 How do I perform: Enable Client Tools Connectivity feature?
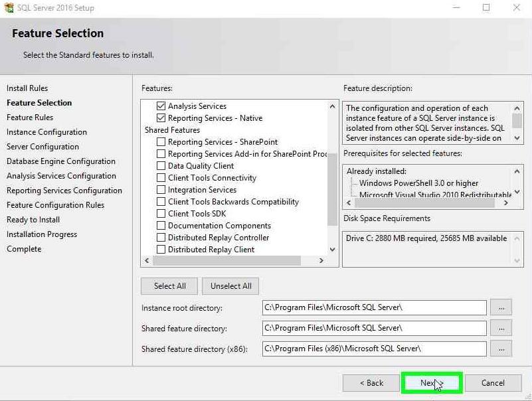tap(161, 178)
